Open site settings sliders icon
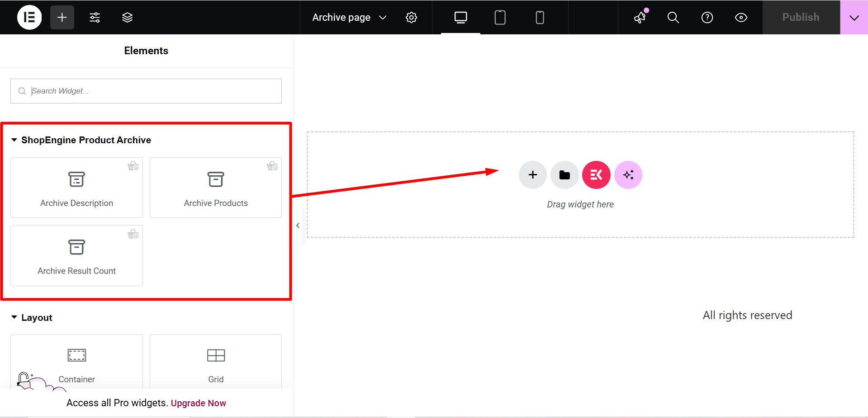Screen dimensions: 868x418 [95, 17]
